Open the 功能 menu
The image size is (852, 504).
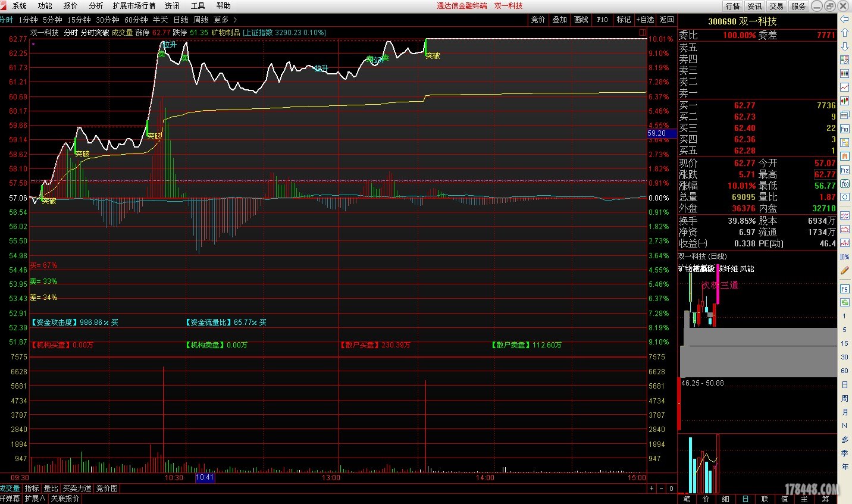pos(45,5)
